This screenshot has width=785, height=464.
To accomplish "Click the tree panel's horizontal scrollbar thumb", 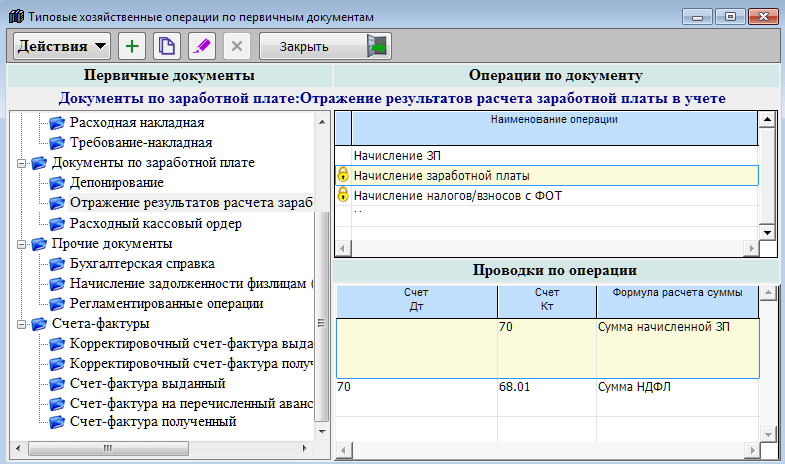I will [x=108, y=448].
